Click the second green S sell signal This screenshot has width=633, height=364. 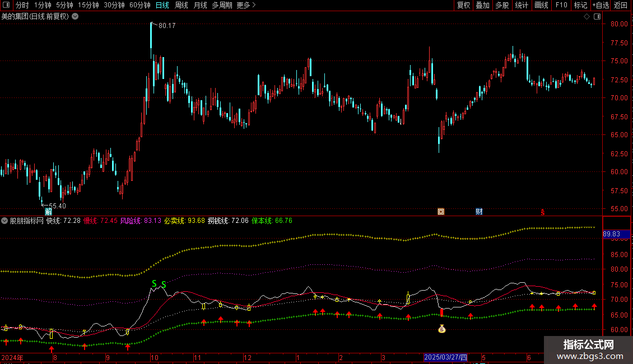tap(164, 285)
